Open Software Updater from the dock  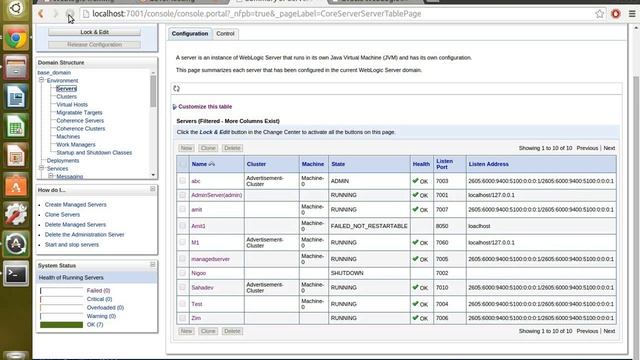[x=16, y=244]
